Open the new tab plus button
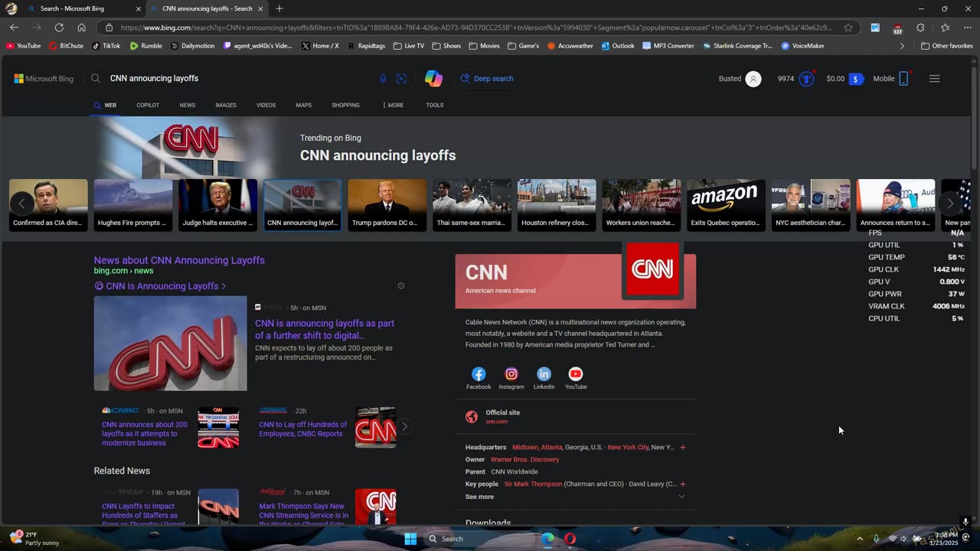 coord(279,8)
